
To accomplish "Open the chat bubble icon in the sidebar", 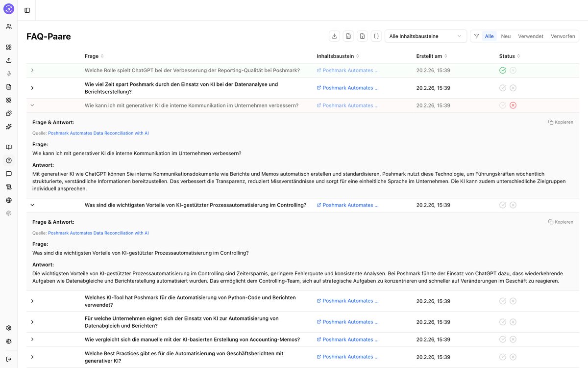I will point(9,174).
